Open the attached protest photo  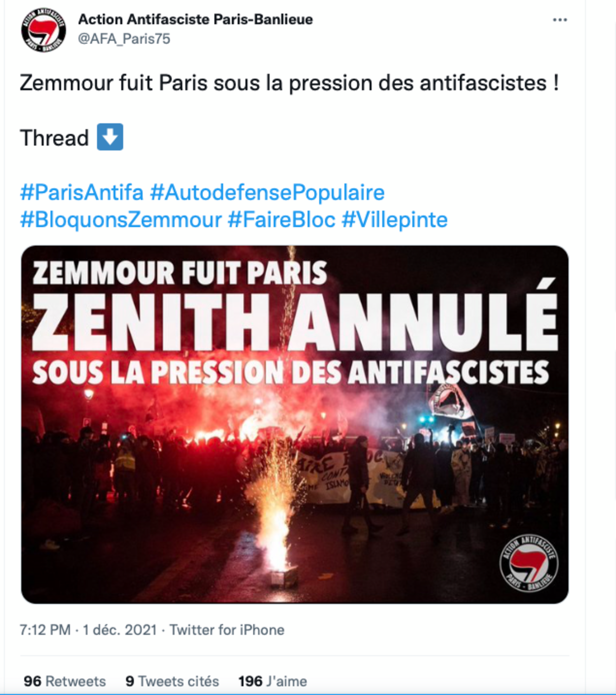(x=294, y=476)
